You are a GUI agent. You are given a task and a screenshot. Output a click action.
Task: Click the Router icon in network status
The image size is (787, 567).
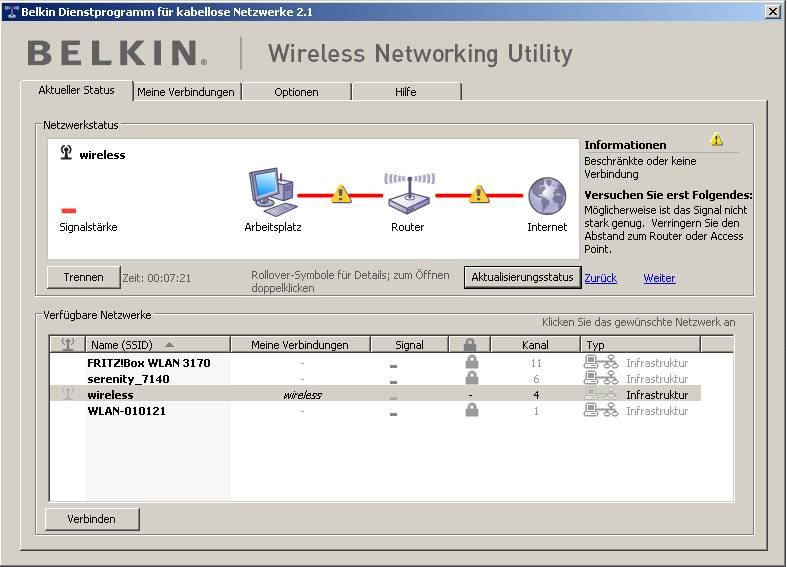409,194
